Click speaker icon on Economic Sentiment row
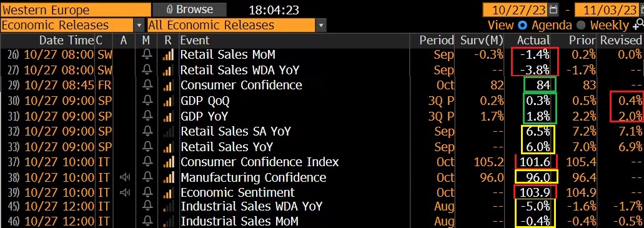This screenshot has width=644, height=228. 125,192
